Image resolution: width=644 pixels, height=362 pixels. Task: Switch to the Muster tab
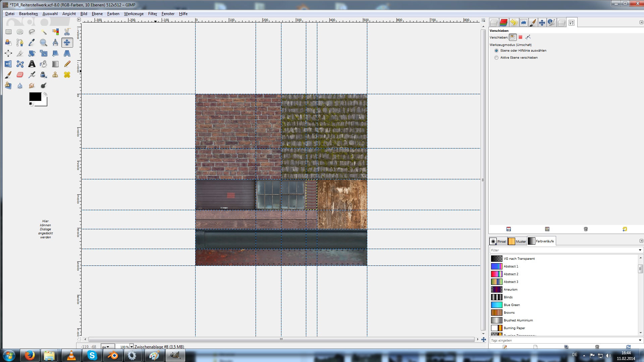click(517, 241)
